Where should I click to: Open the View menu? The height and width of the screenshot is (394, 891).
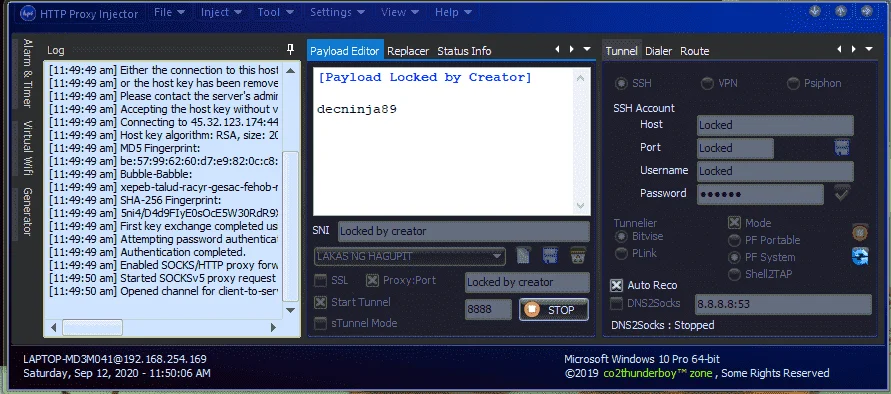pos(399,12)
